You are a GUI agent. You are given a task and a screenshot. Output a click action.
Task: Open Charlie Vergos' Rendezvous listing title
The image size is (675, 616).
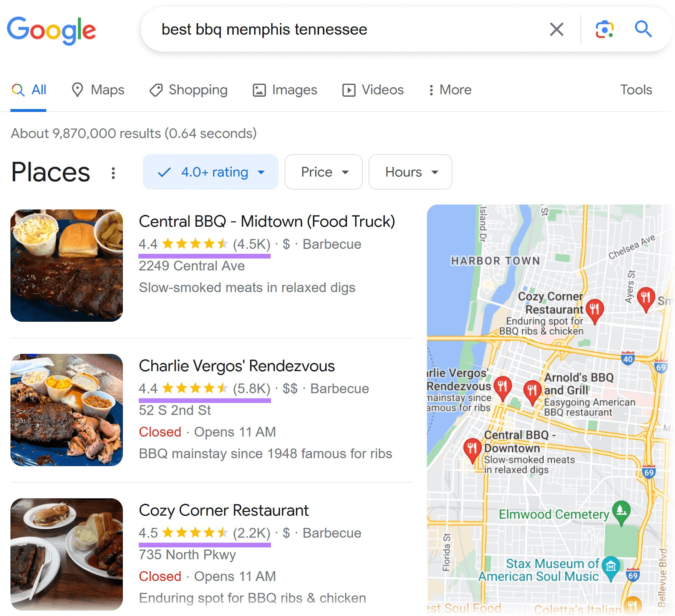pyautogui.click(x=237, y=366)
